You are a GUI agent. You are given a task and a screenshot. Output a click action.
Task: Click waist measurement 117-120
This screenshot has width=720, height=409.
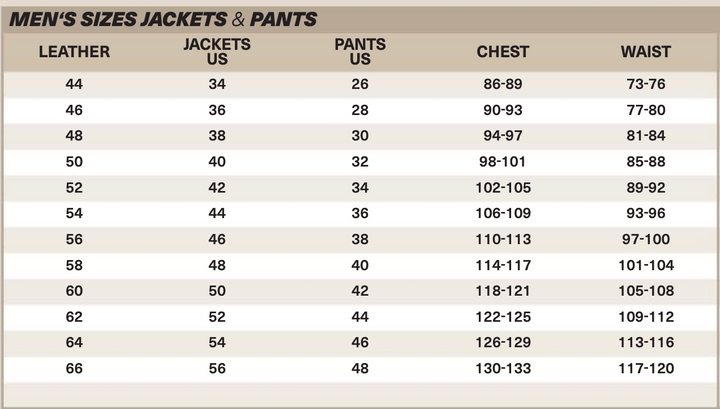pyautogui.click(x=645, y=368)
